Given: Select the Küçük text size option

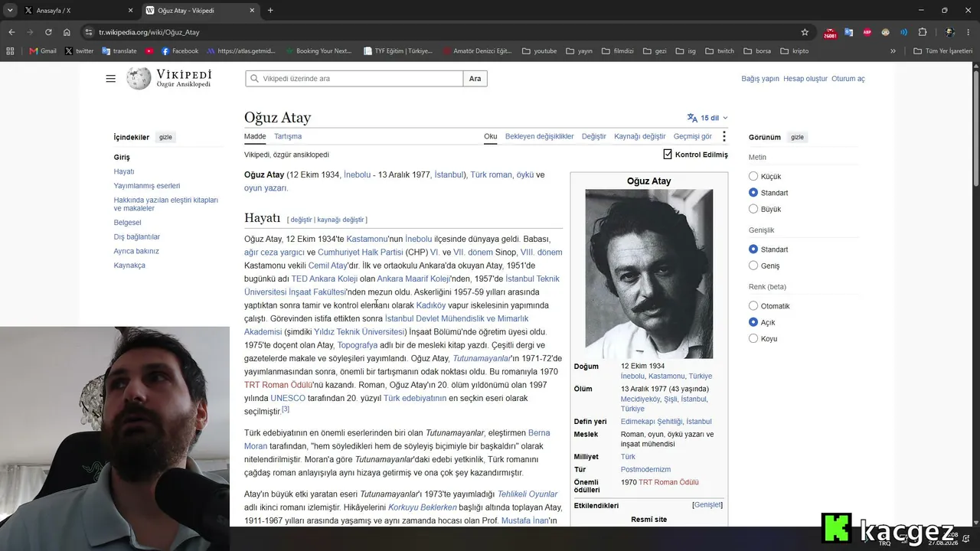Looking at the screenshot, I should [x=753, y=176].
